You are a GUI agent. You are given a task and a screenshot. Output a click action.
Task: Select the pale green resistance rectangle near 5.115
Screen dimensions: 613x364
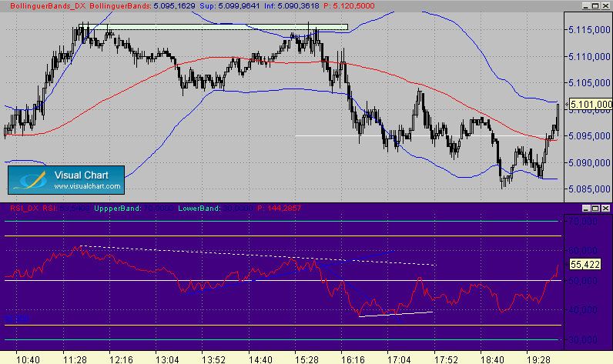213,27
